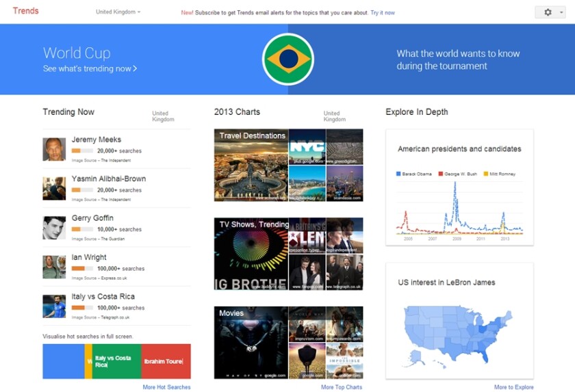Click 'What the world wants to know' banner text
This screenshot has width=575, height=392.
(458, 60)
